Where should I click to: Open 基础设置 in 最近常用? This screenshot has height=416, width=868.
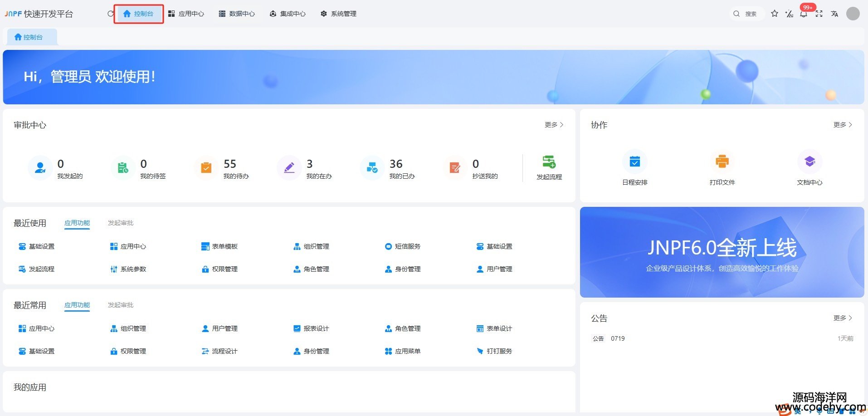point(36,351)
